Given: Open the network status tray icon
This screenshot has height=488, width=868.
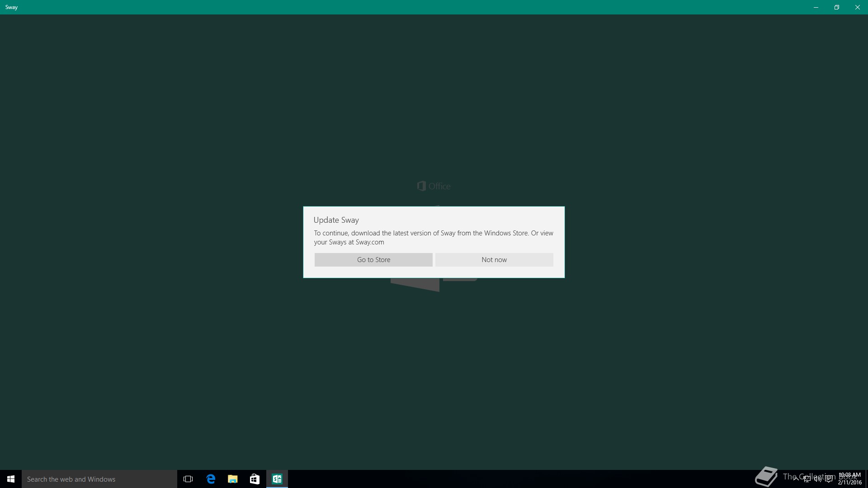Looking at the screenshot, I should click(x=807, y=479).
